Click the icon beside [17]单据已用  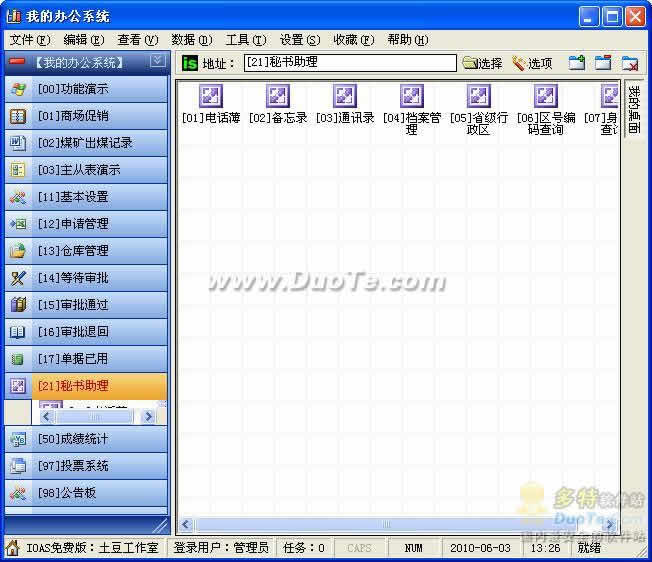(18, 359)
